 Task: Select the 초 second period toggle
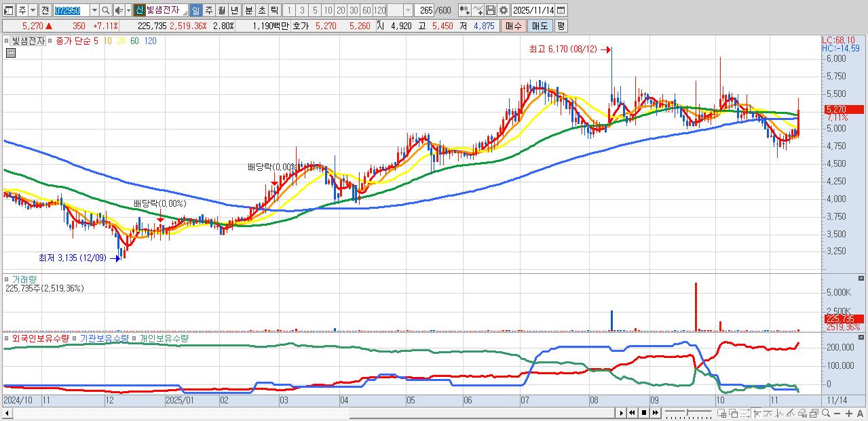point(261,10)
